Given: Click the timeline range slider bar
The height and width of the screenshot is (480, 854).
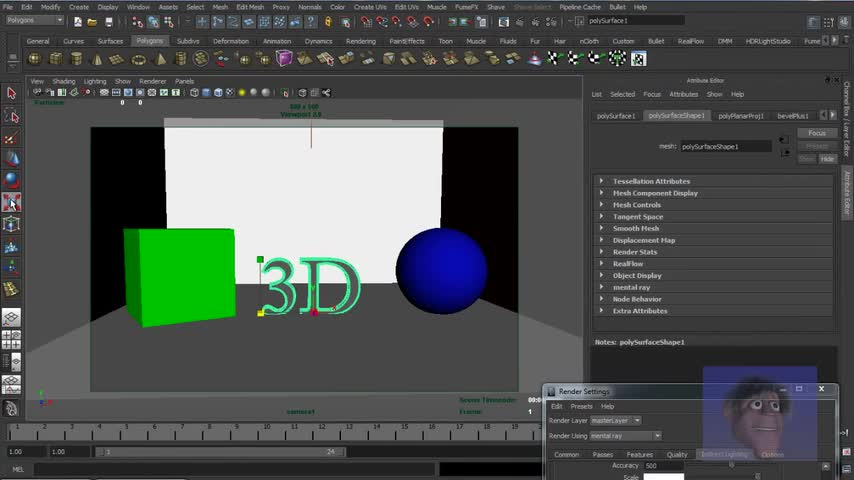Looking at the screenshot, I should click(x=221, y=452).
